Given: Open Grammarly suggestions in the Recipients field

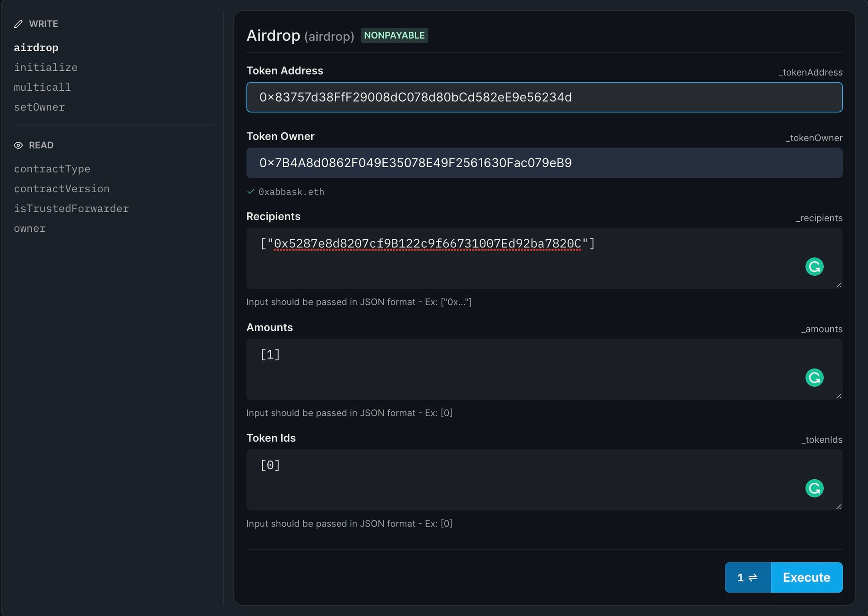Looking at the screenshot, I should 814,267.
